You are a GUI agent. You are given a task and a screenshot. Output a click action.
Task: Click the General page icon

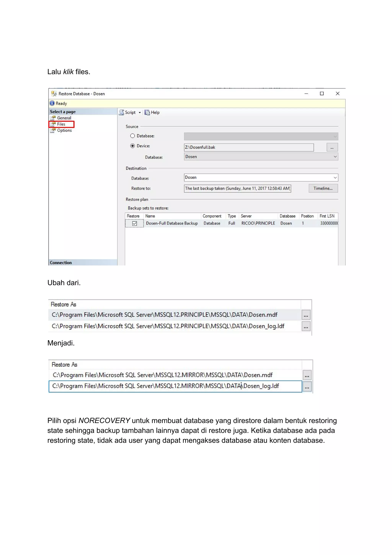tap(53, 118)
